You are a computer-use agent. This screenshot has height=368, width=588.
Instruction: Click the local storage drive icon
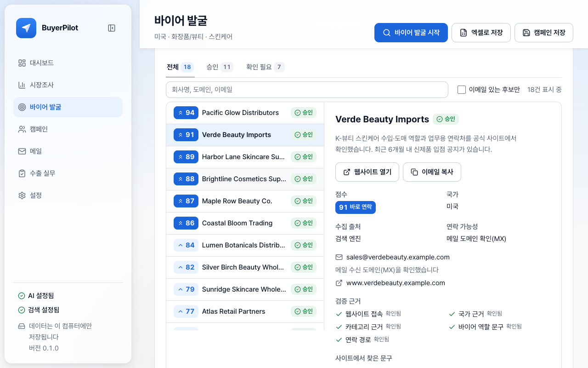click(22, 326)
